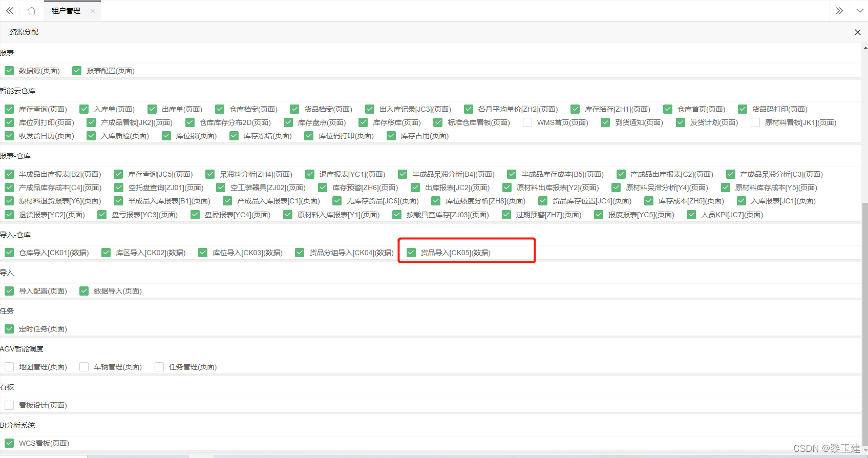The width and height of the screenshot is (868, 458).
Task: Toggle 库位列打印(页面) checkbox
Action: (9, 122)
